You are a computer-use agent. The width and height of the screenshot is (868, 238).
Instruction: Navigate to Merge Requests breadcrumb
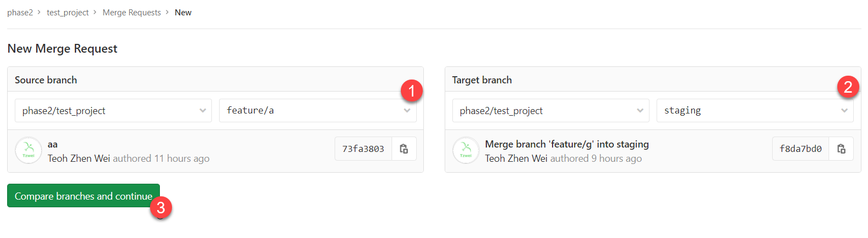pos(131,13)
